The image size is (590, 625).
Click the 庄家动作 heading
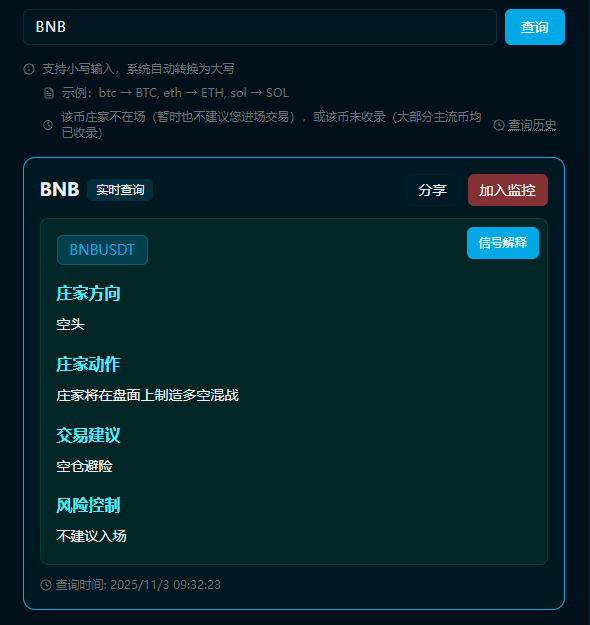(88, 364)
